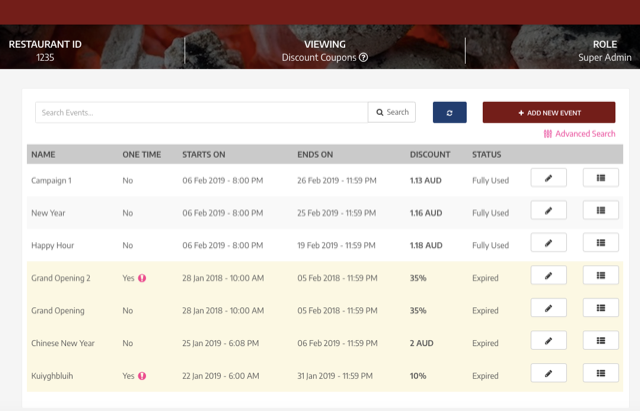The height and width of the screenshot is (411, 640).
Task: Open list icon for Grand Opening row
Action: [x=600, y=308]
